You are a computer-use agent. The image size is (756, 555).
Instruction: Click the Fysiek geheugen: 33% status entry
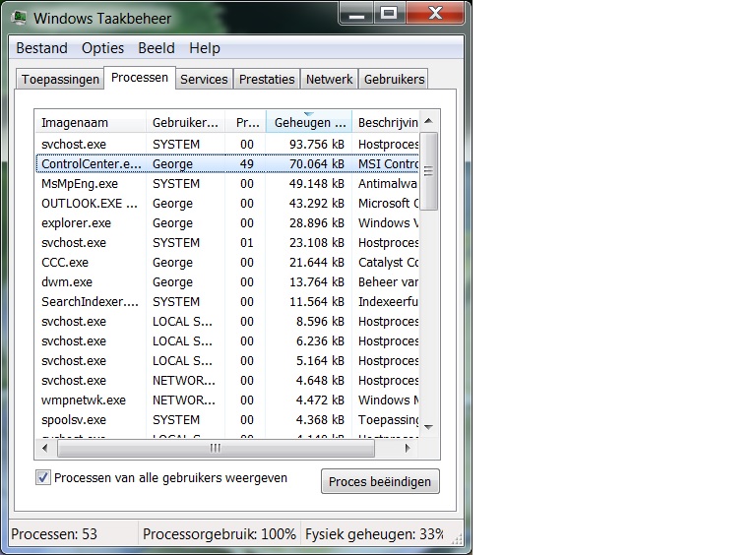coord(375,534)
